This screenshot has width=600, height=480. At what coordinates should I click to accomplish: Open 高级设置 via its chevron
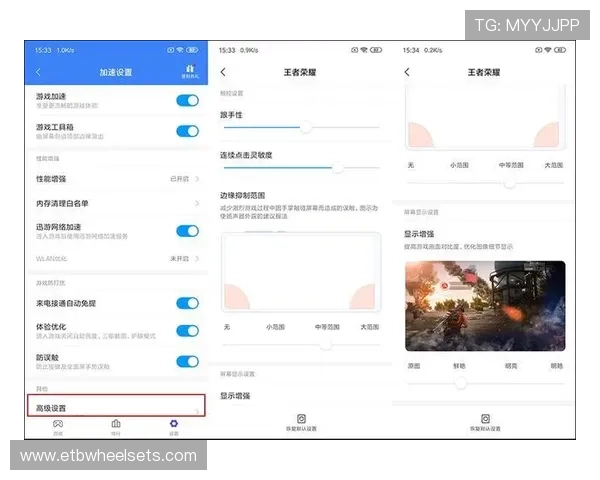click(197, 411)
